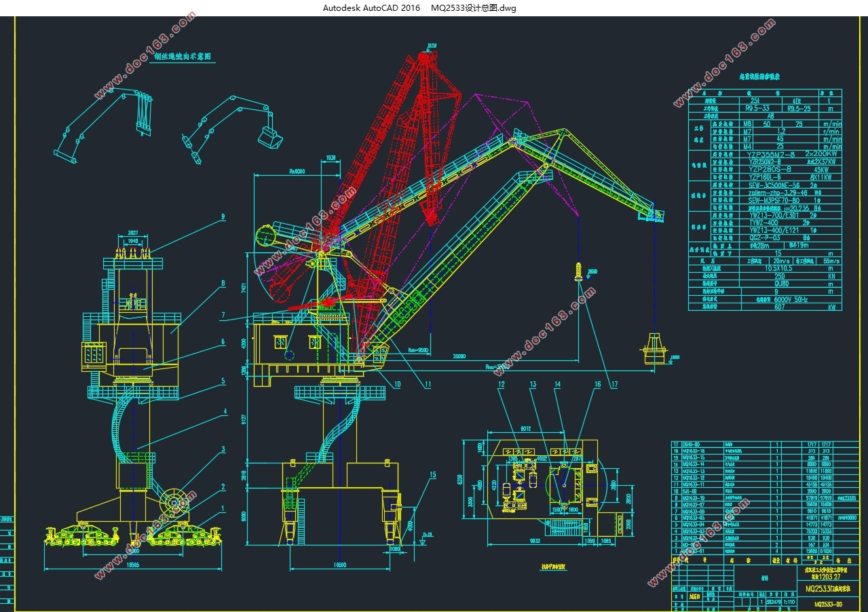Viewport: 868px width, 612px height.
Task: Click the DG40-00 part code in row 17
Action: pyautogui.click(x=691, y=444)
